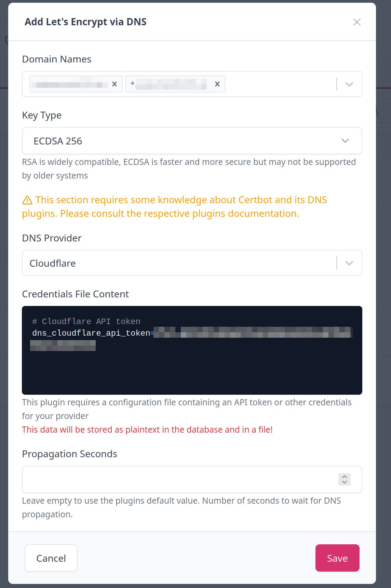
Task: Save the Let's Encrypt certificate
Action: tap(337, 558)
